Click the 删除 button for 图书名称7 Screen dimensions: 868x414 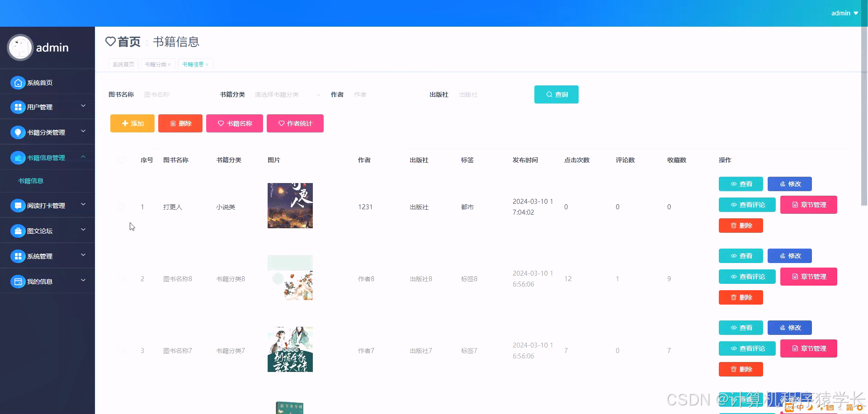tap(741, 369)
